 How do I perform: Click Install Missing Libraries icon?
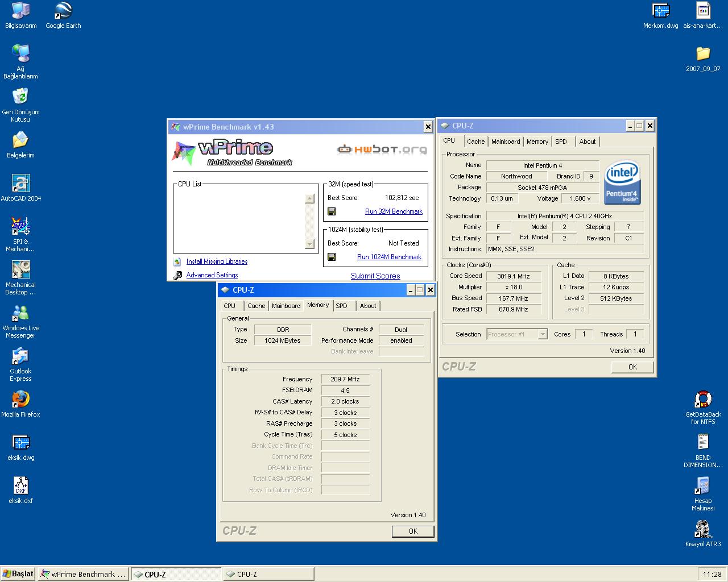click(x=177, y=261)
